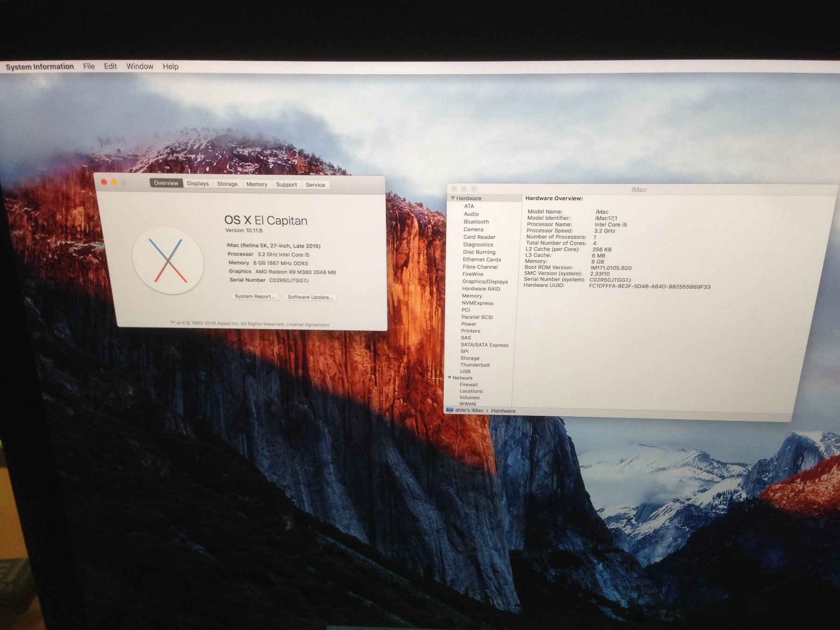Switch to the Storage tab
This screenshot has width=840, height=630.
click(227, 184)
